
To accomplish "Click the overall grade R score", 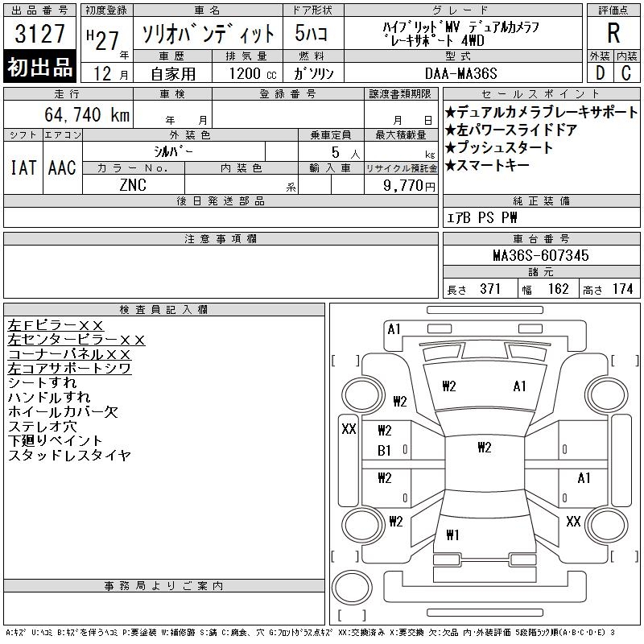I will (613, 32).
